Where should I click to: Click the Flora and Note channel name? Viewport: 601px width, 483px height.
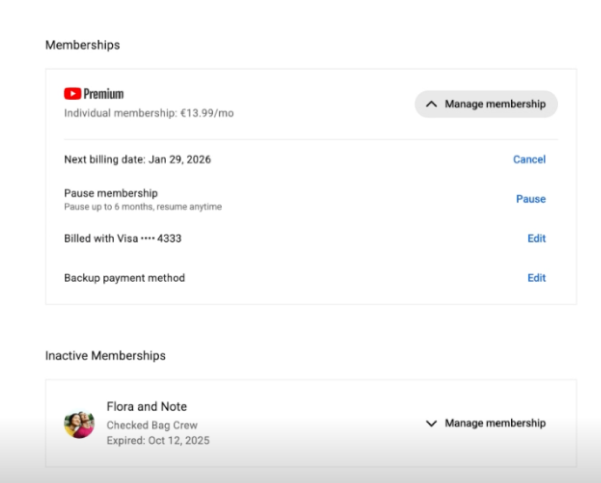coord(147,406)
